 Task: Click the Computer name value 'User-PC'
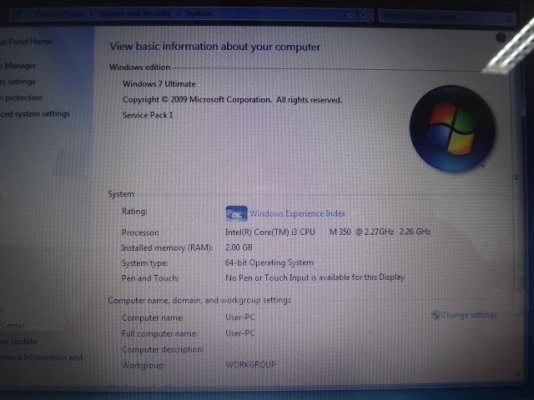click(x=240, y=317)
